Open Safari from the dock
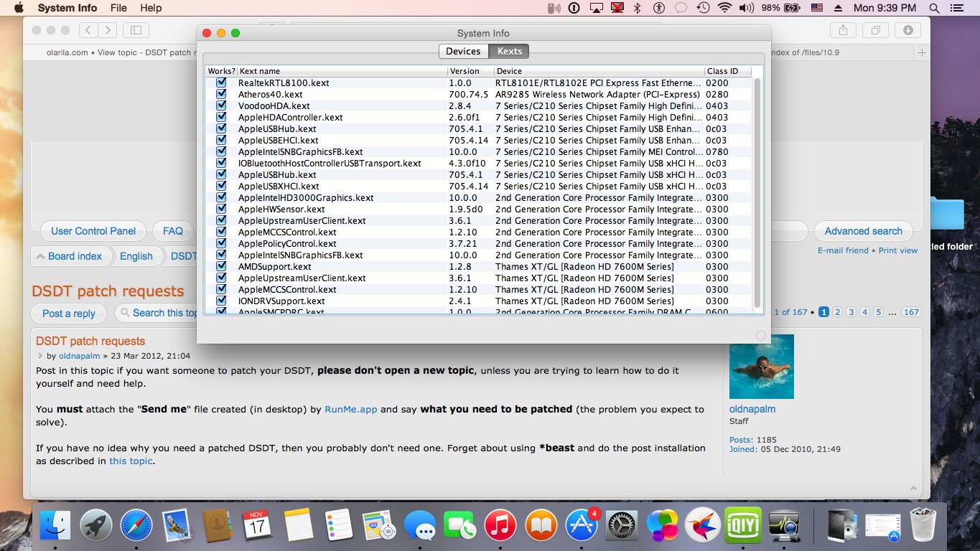 pyautogui.click(x=136, y=525)
